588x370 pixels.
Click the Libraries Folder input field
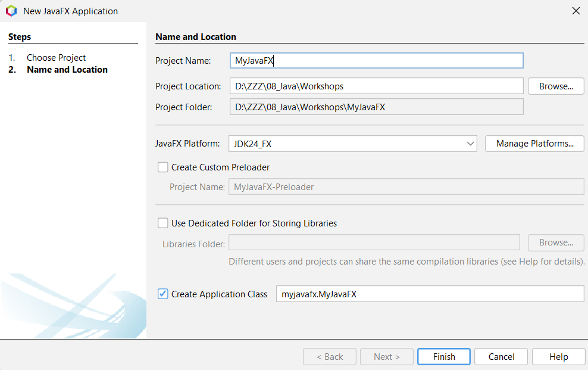coord(374,242)
